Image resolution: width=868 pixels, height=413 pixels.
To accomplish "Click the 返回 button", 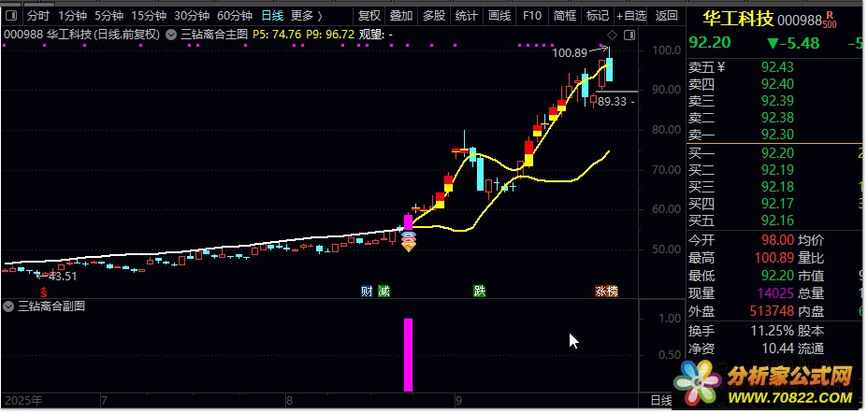I will coord(667,15).
